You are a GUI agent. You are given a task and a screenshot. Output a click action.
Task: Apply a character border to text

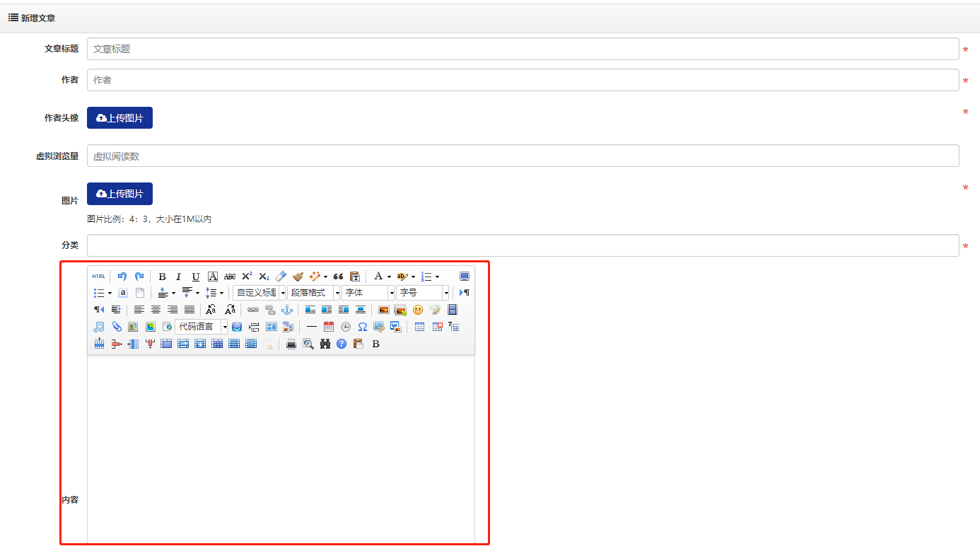click(213, 276)
